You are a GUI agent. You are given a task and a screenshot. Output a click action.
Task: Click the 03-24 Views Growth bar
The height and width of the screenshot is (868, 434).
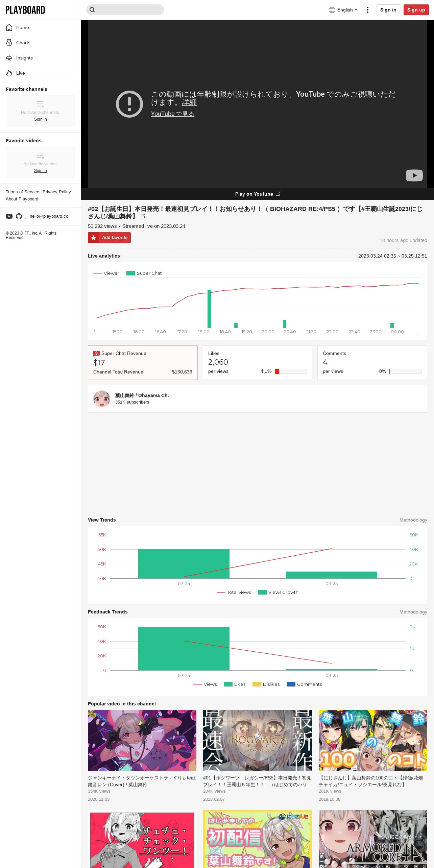(184, 564)
